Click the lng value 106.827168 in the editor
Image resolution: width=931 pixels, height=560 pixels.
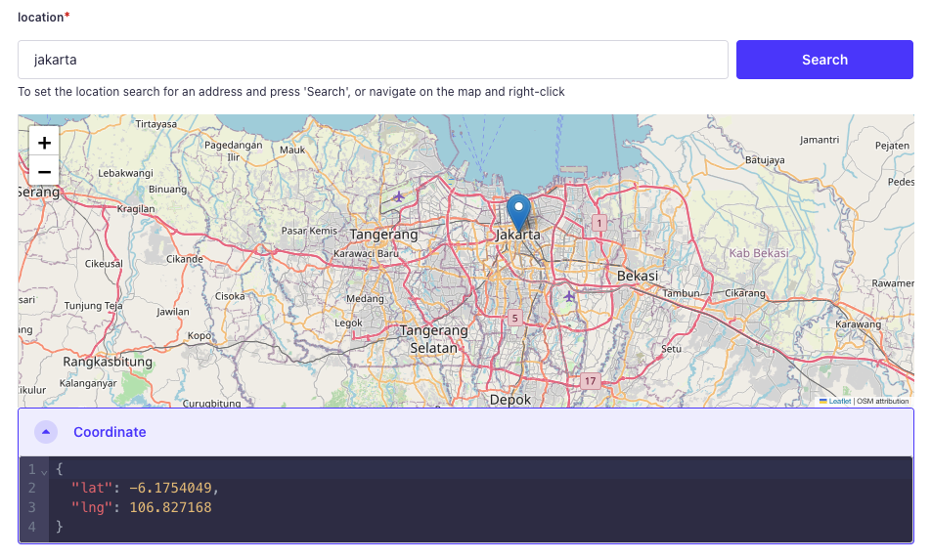tap(170, 507)
